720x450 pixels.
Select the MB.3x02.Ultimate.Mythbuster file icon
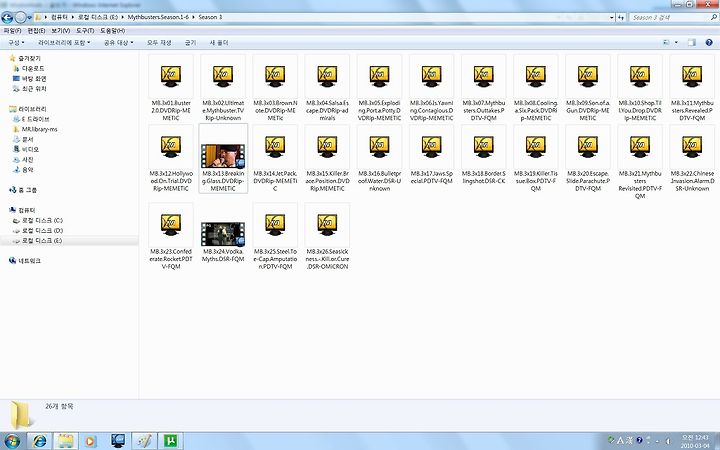click(223, 76)
